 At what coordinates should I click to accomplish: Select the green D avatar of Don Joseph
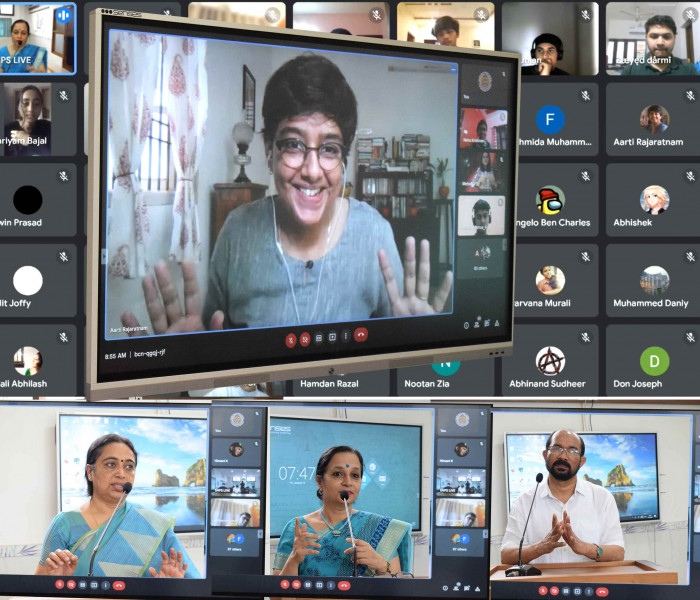point(654,361)
